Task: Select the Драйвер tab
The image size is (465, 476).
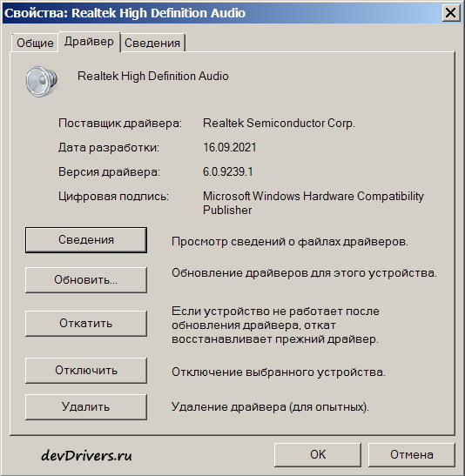Action: point(89,42)
